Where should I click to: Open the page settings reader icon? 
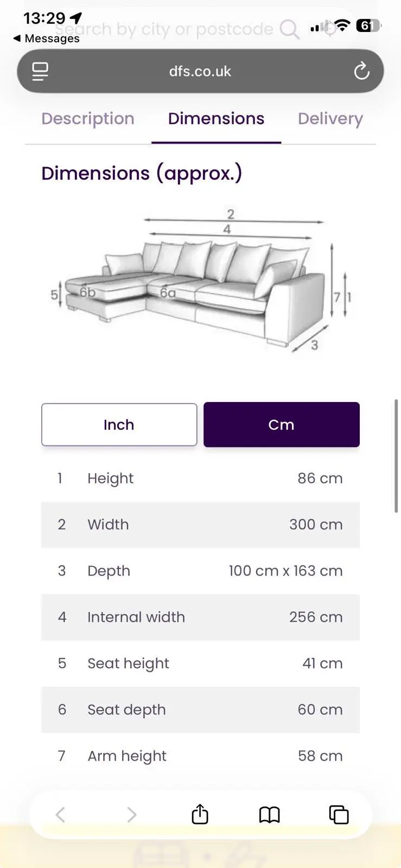pyautogui.click(x=40, y=71)
